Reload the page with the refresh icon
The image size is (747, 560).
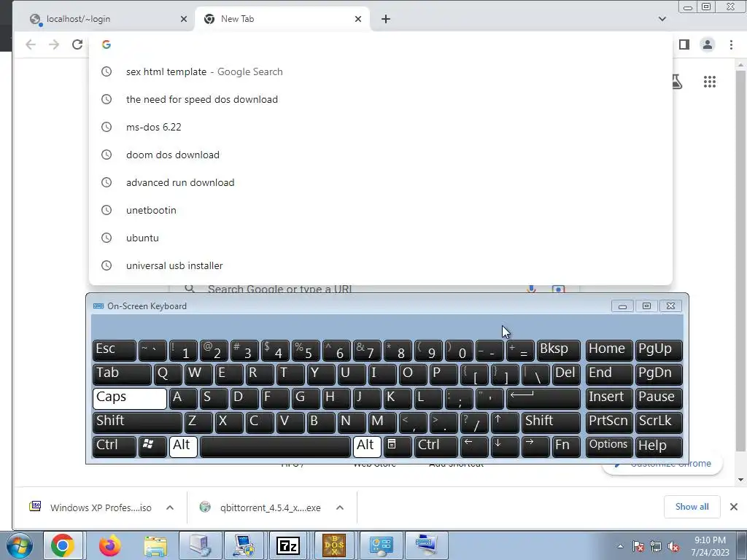coord(77,44)
